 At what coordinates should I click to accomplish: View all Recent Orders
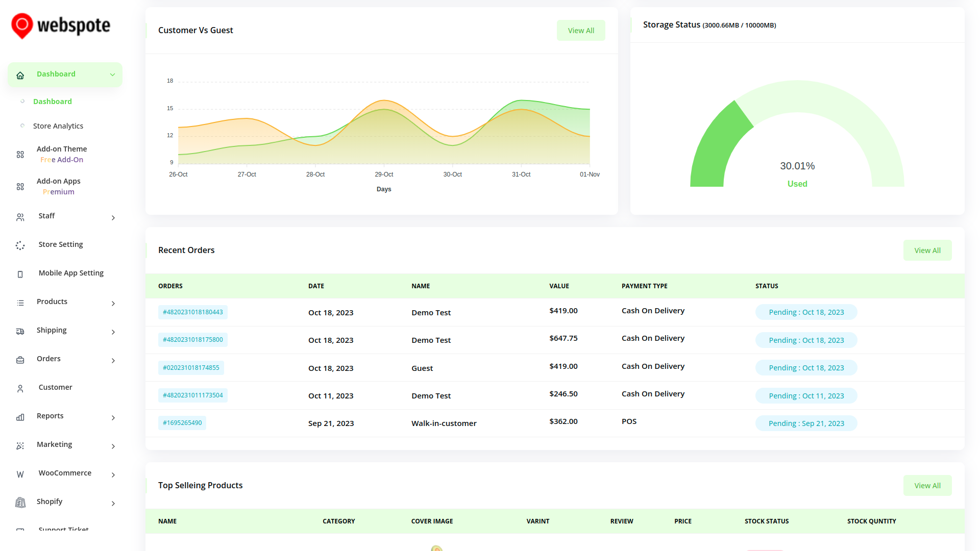tap(927, 251)
